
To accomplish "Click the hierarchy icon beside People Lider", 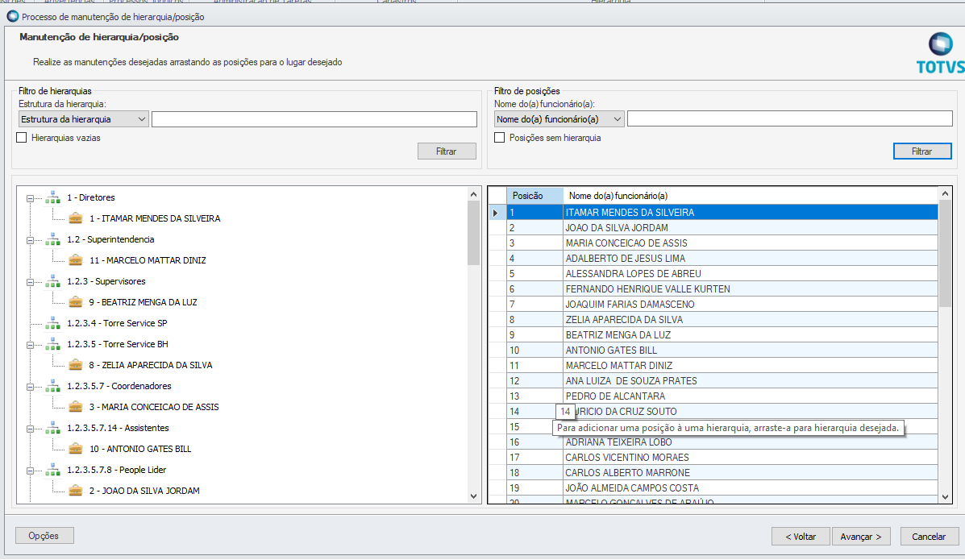I will tap(53, 470).
